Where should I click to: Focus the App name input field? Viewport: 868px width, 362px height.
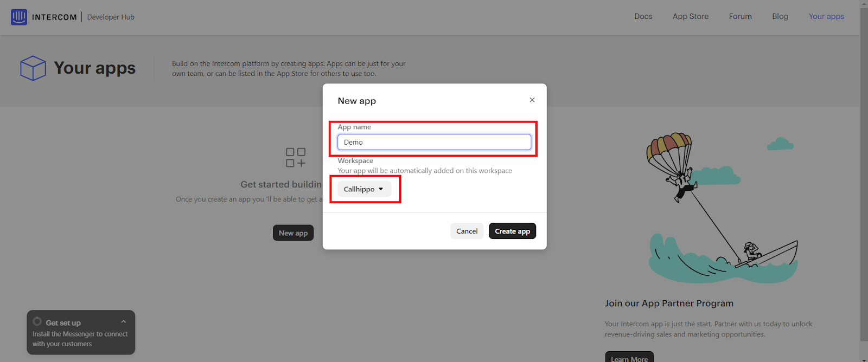434,142
